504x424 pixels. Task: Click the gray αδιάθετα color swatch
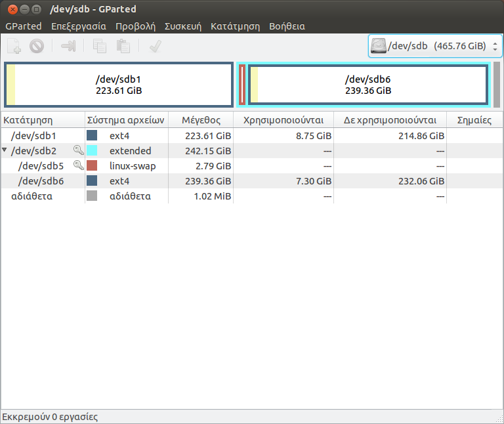(92, 196)
